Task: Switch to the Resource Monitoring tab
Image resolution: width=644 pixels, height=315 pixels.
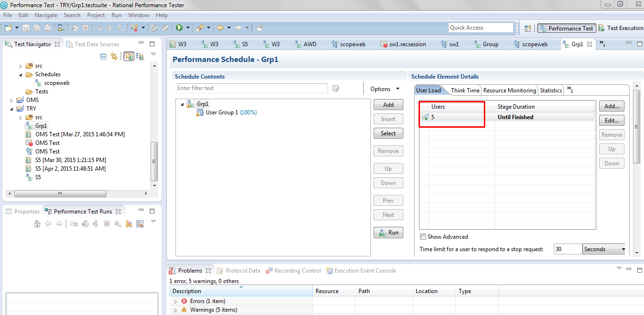Action: [x=510, y=91]
